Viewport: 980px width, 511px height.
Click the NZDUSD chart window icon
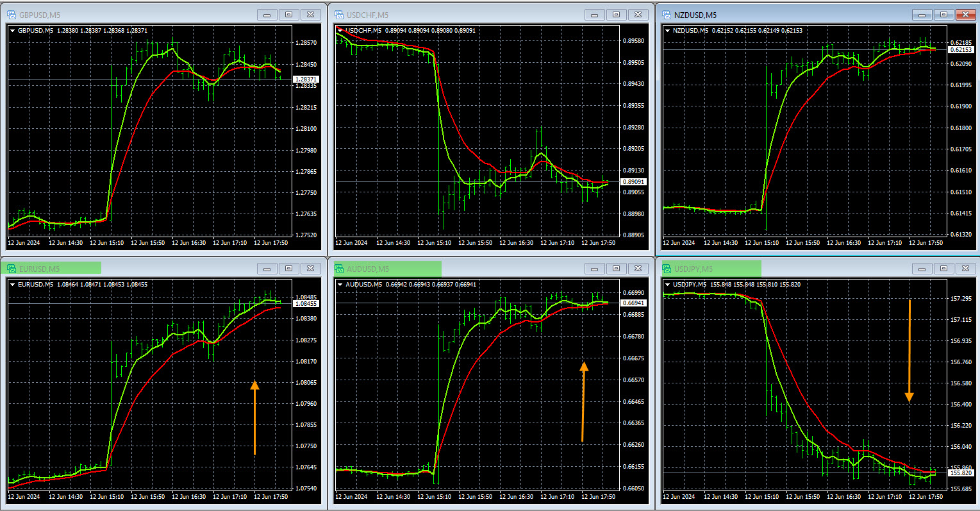coord(667,15)
